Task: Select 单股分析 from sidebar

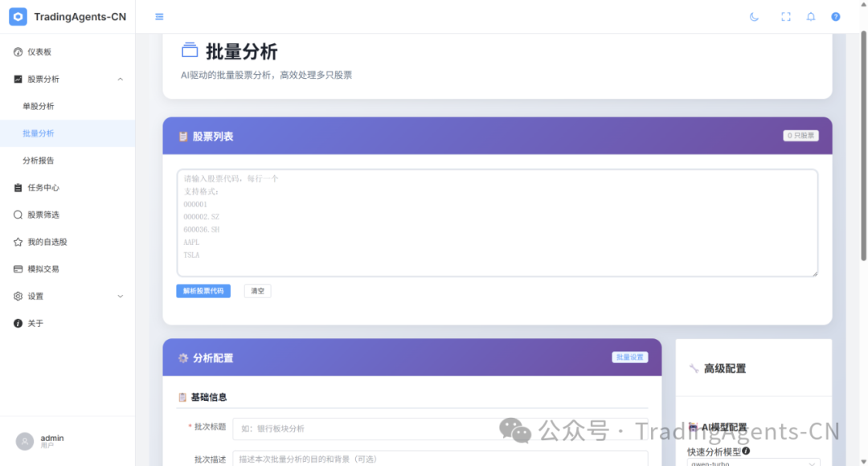Action: (x=39, y=106)
